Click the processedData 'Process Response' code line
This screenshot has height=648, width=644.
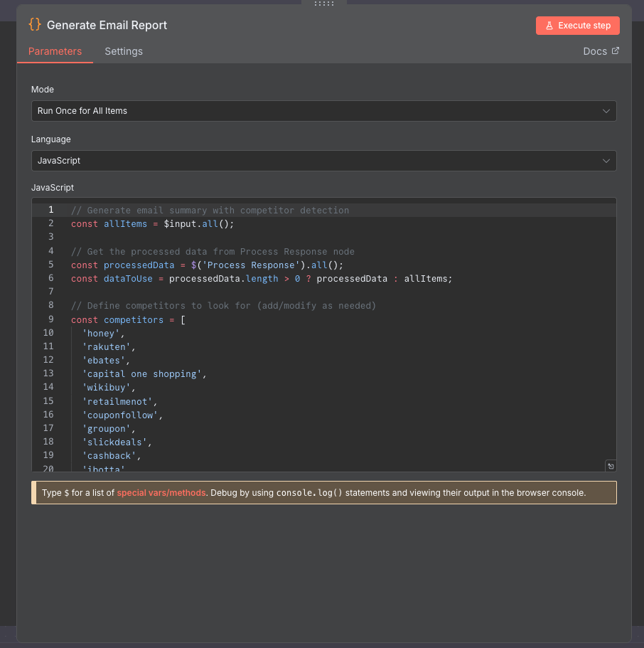(x=207, y=265)
